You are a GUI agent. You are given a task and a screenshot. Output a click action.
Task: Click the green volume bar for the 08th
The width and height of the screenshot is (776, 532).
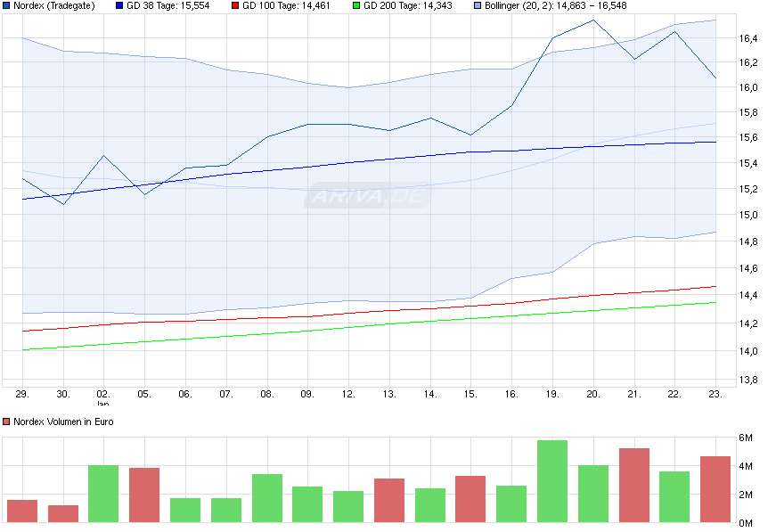click(267, 498)
